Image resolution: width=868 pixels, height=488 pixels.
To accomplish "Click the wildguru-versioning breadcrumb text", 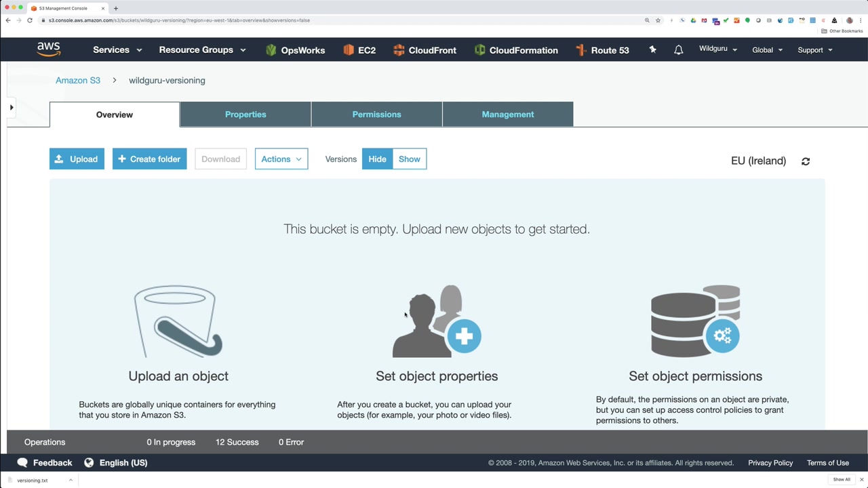I will pyautogui.click(x=167, y=80).
